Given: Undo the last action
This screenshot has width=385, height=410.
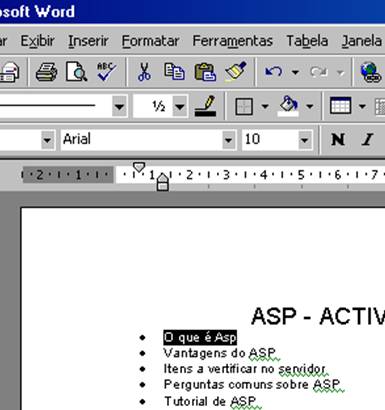Looking at the screenshot, I should (274, 72).
